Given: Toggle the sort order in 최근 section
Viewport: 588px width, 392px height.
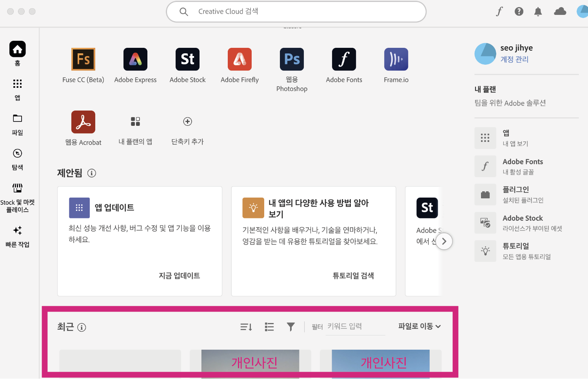Looking at the screenshot, I should pyautogui.click(x=246, y=326).
